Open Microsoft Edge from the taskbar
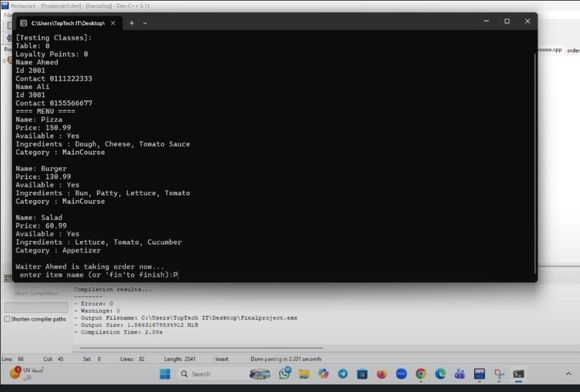The width and height of the screenshot is (580, 392). pyautogui.click(x=440, y=374)
